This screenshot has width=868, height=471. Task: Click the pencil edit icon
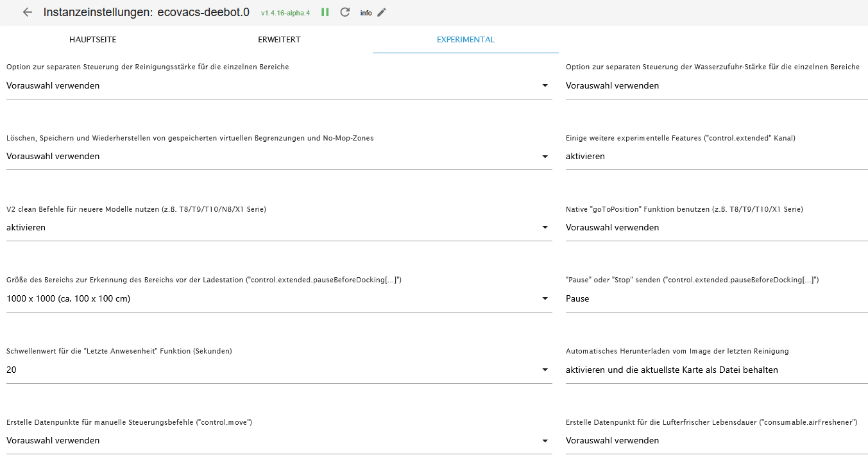382,12
